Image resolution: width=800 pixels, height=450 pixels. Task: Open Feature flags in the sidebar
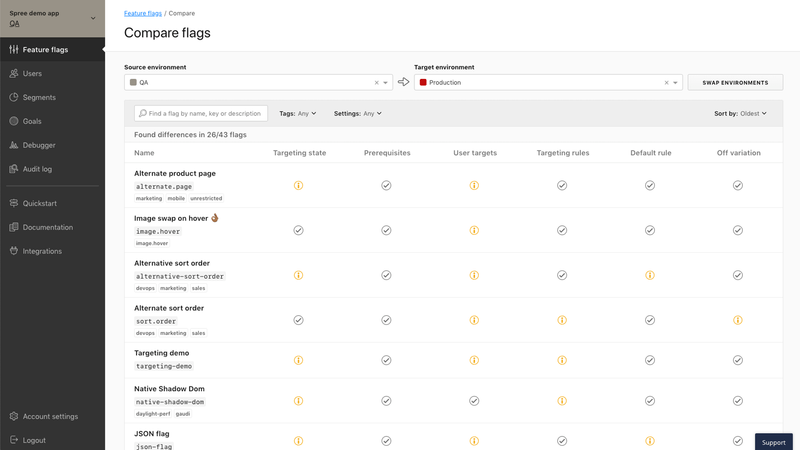[45, 49]
